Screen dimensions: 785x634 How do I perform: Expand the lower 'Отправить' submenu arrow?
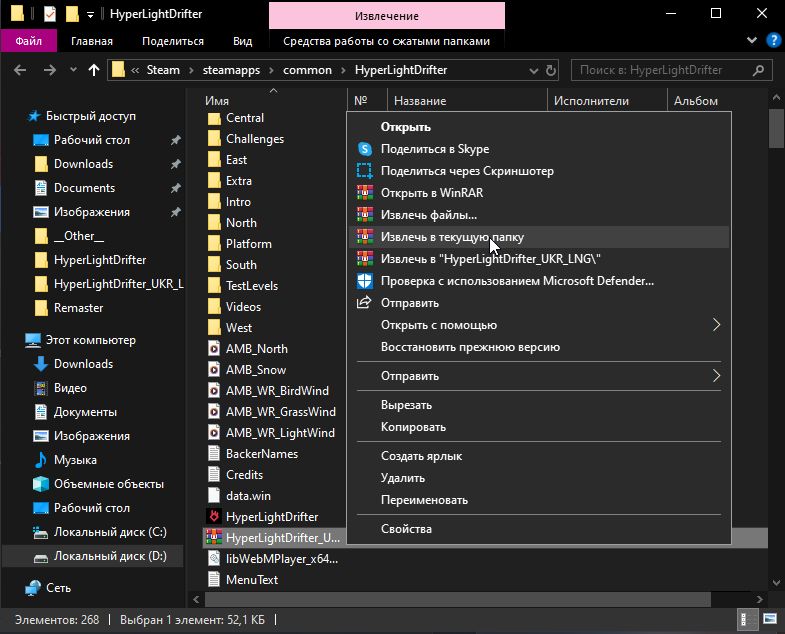pyautogui.click(x=716, y=376)
